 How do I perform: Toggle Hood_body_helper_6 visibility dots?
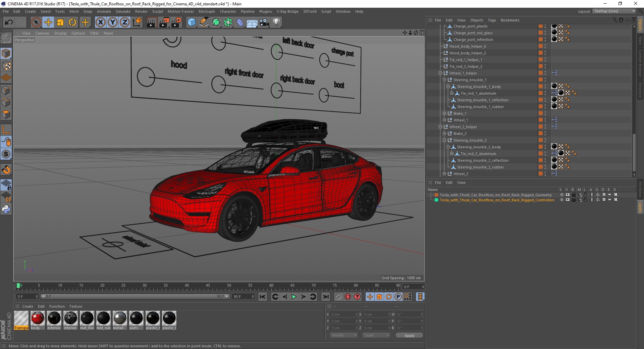tap(545, 46)
